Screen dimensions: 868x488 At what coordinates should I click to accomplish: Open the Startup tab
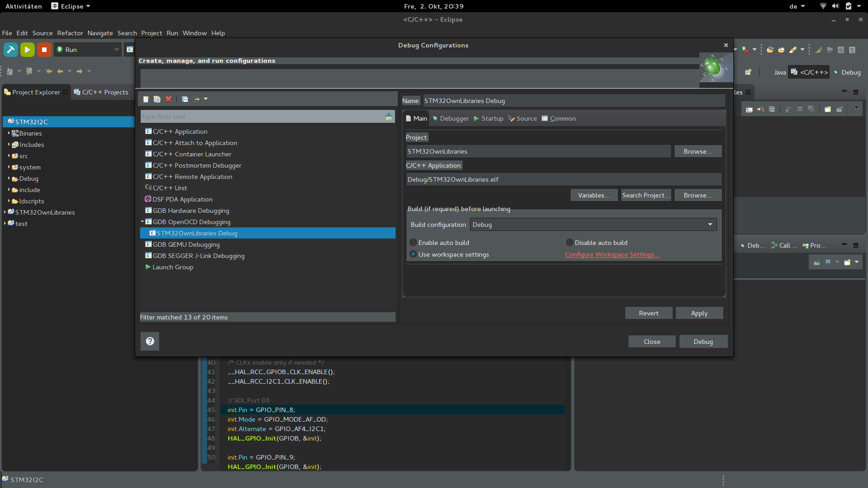(x=488, y=118)
